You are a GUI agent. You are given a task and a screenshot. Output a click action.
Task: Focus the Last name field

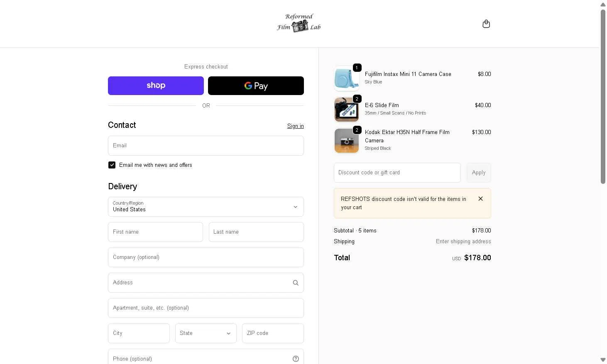tap(256, 232)
